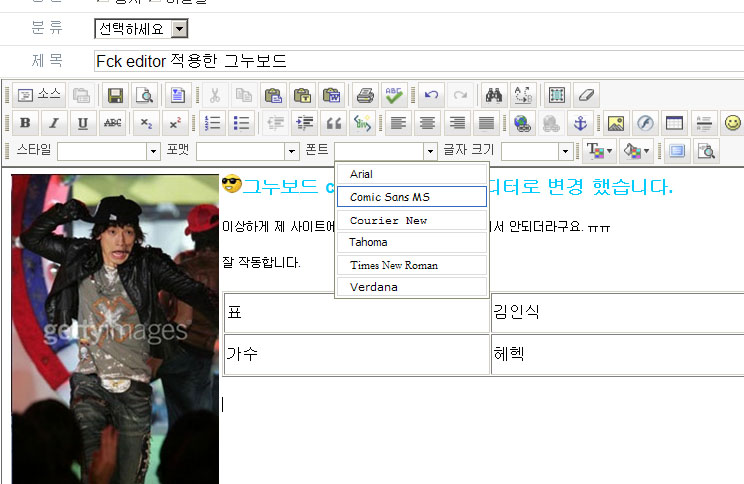Select Comic Sans MS from font list
Image resolution: width=744 pixels, height=484 pixels.
[411, 197]
